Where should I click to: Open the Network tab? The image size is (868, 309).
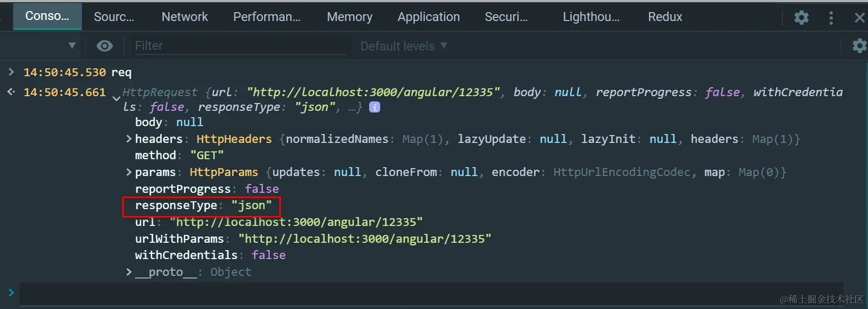pyautogui.click(x=185, y=17)
